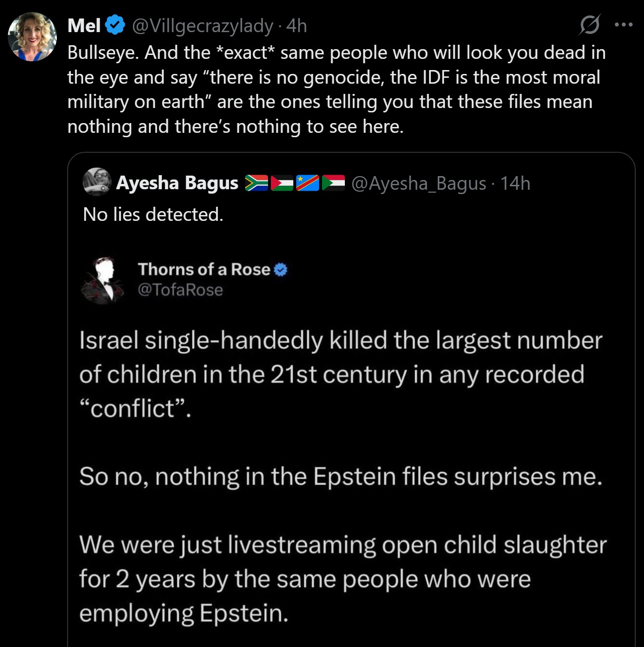Viewport: 644px width, 647px height.
Task: Click the @TofaRose handle in the screenshot
Action: (x=180, y=290)
